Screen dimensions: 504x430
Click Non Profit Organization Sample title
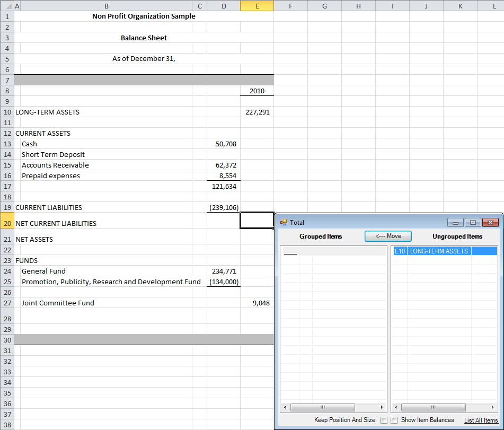click(144, 16)
